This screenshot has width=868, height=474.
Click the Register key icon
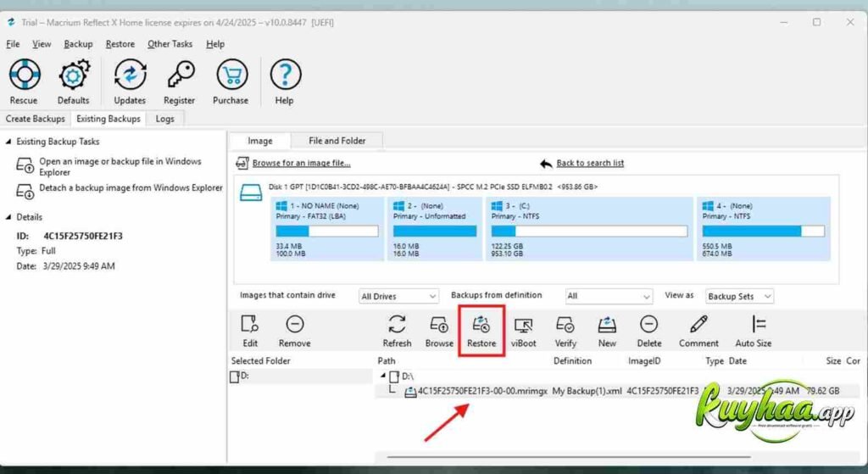[180, 82]
